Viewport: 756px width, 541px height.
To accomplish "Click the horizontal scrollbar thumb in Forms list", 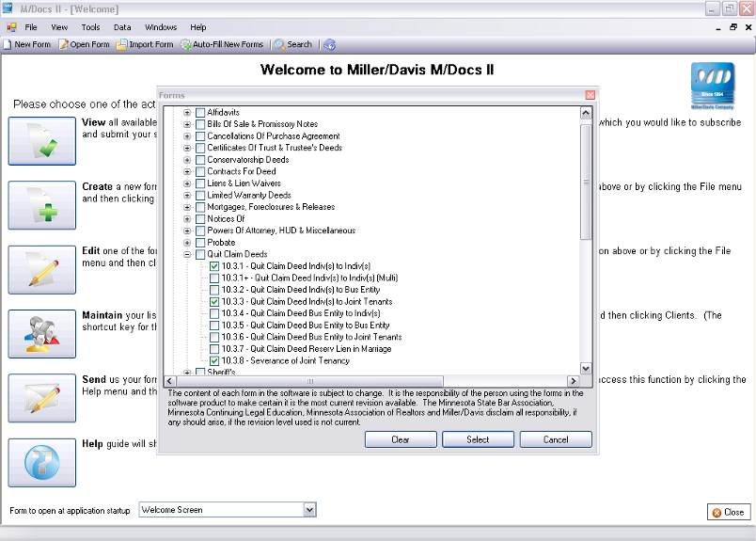I will coord(309,381).
